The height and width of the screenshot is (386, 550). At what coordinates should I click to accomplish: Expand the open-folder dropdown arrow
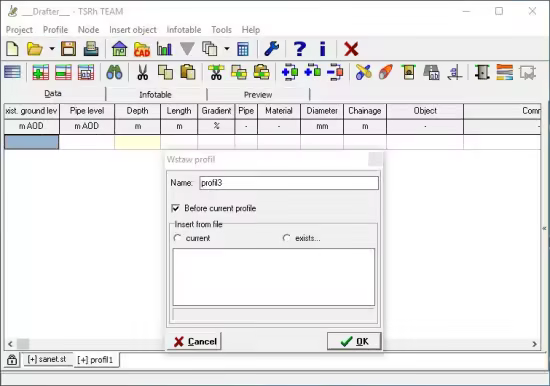pos(52,49)
